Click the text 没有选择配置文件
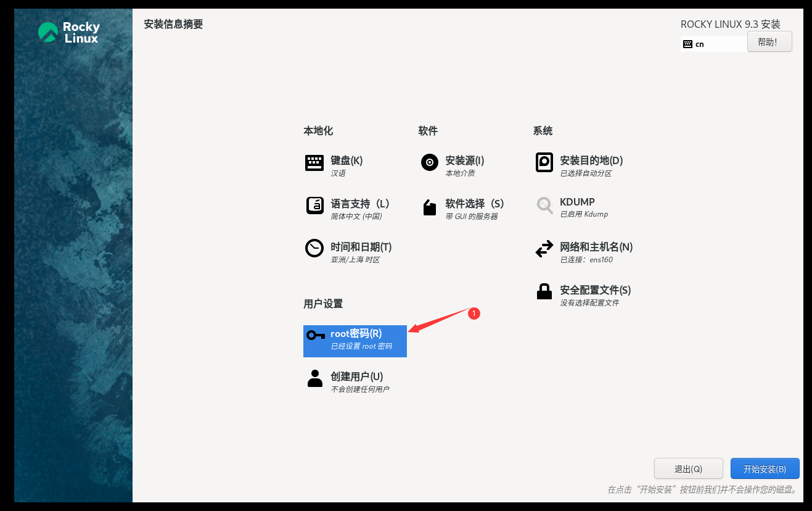 (589, 303)
